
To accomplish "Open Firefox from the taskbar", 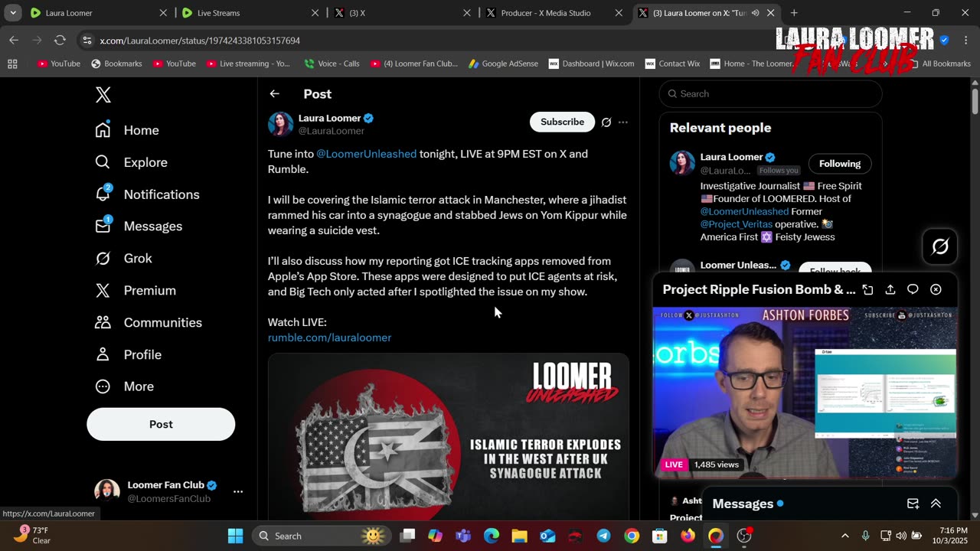I will [688, 536].
